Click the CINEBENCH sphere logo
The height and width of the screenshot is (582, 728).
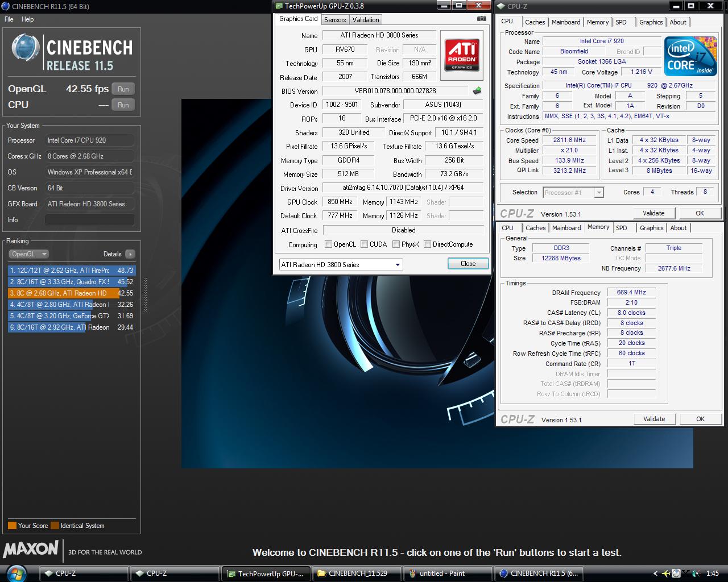[x=26, y=48]
